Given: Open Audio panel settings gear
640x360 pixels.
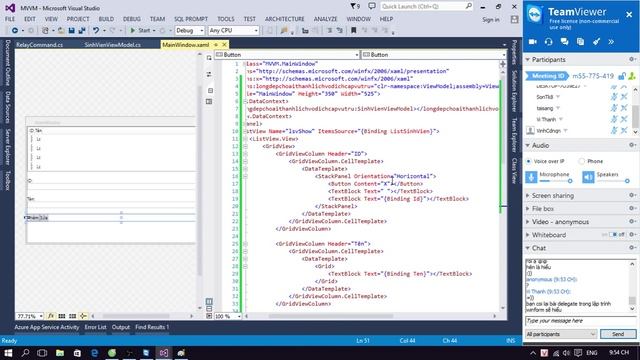Looking at the screenshot, I should [x=633, y=145].
